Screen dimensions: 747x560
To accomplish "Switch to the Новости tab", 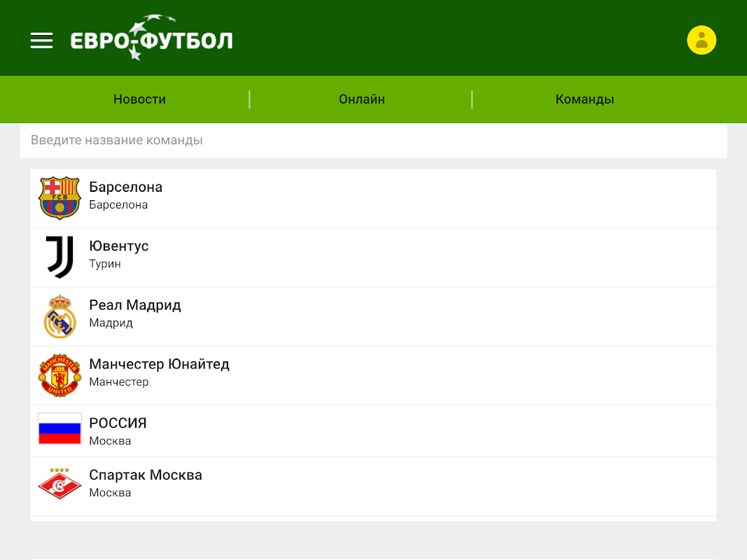I will [x=139, y=99].
